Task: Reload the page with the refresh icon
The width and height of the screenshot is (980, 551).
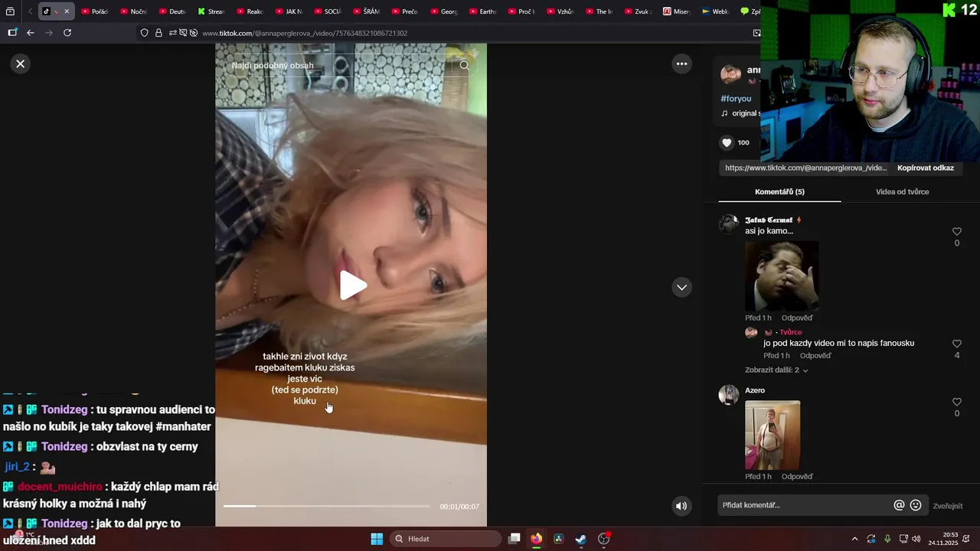Action: 67,33
